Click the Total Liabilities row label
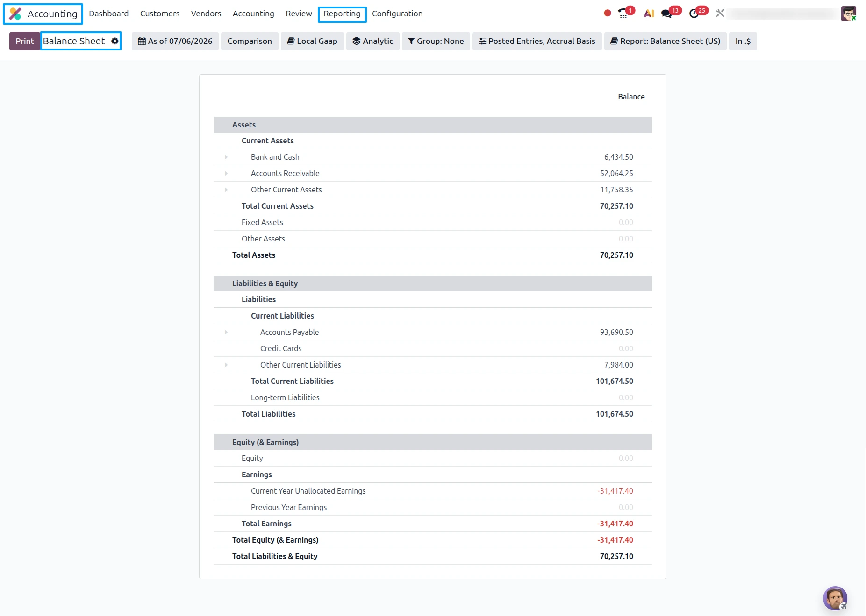Viewport: 866px width, 616px height. [269, 414]
